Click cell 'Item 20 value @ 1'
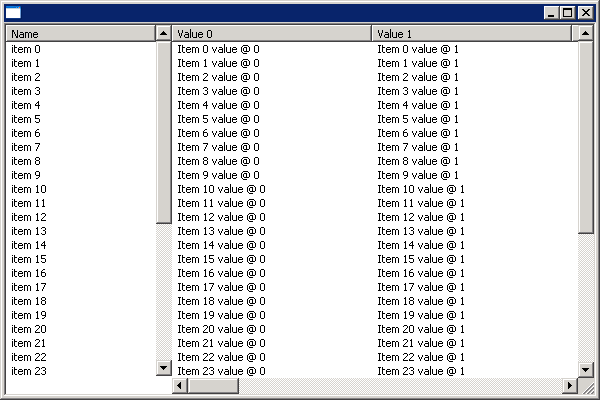The height and width of the screenshot is (400, 600). coord(421,329)
